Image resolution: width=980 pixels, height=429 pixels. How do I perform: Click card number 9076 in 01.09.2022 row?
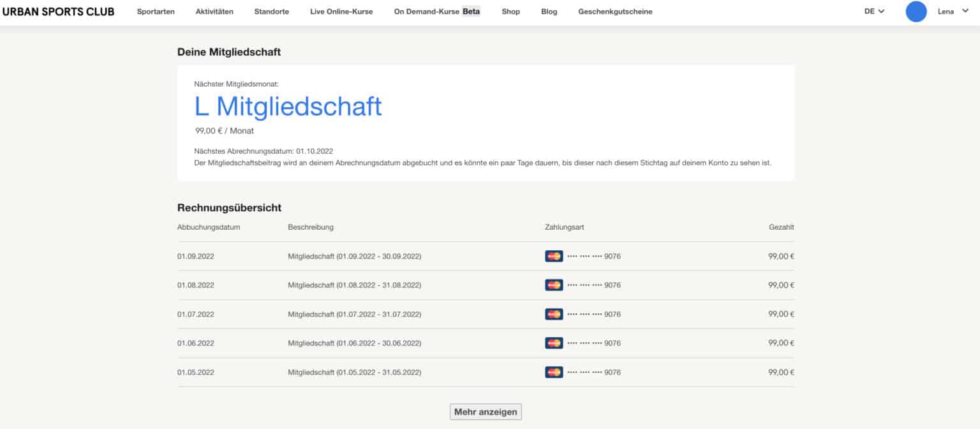[x=594, y=256]
